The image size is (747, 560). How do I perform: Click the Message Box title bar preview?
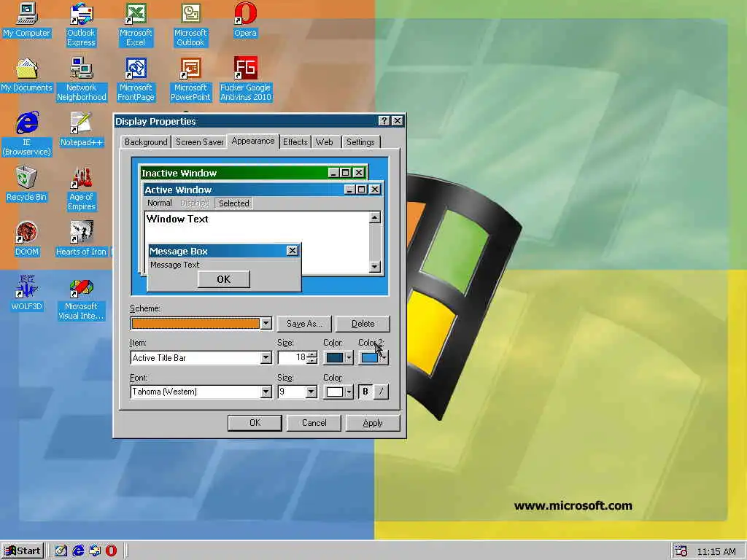224,251
